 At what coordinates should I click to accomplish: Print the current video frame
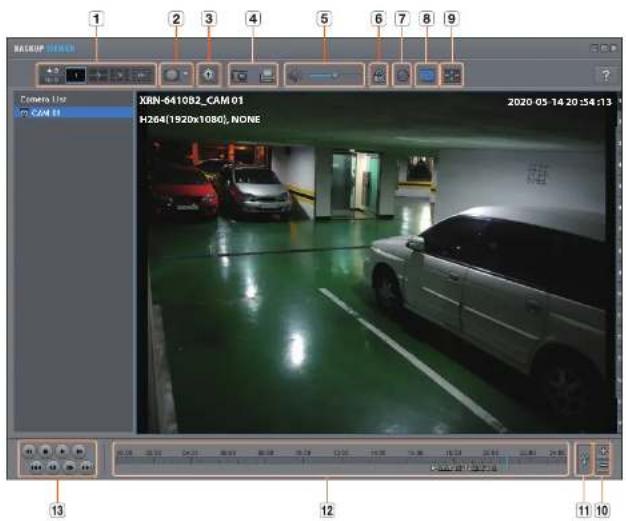point(267,75)
